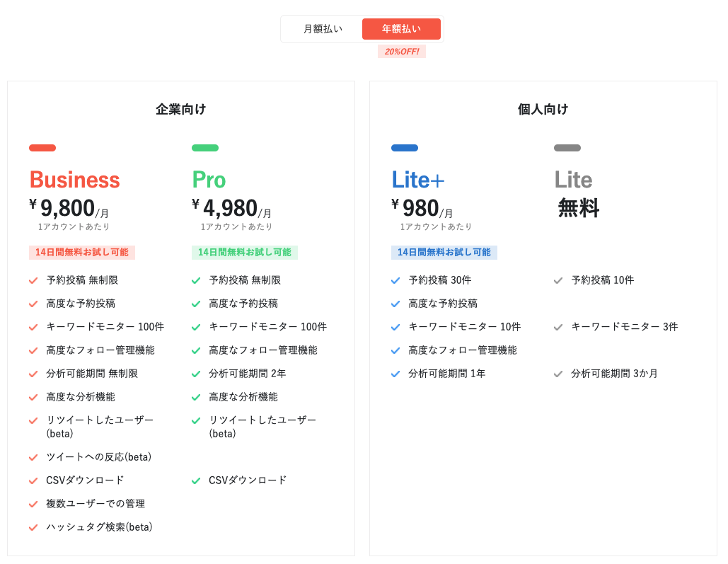
Task: Select the Pro plan title
Action: pyautogui.click(x=209, y=180)
